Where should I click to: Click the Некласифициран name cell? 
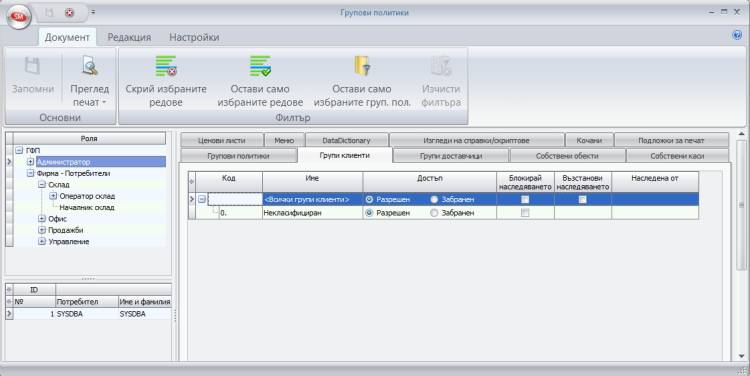coord(312,213)
